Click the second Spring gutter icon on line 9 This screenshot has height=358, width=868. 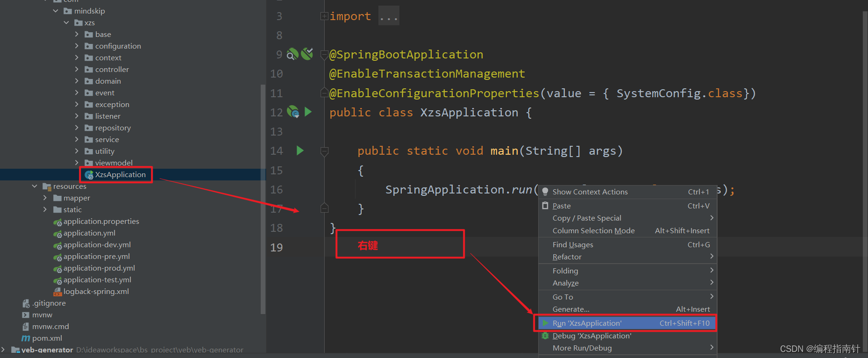pos(307,54)
